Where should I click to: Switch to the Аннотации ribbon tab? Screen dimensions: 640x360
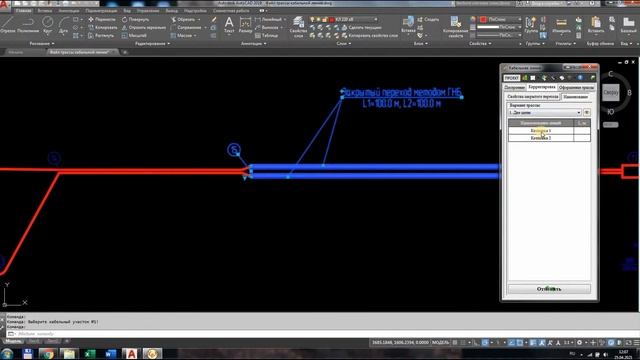[x=69, y=11]
